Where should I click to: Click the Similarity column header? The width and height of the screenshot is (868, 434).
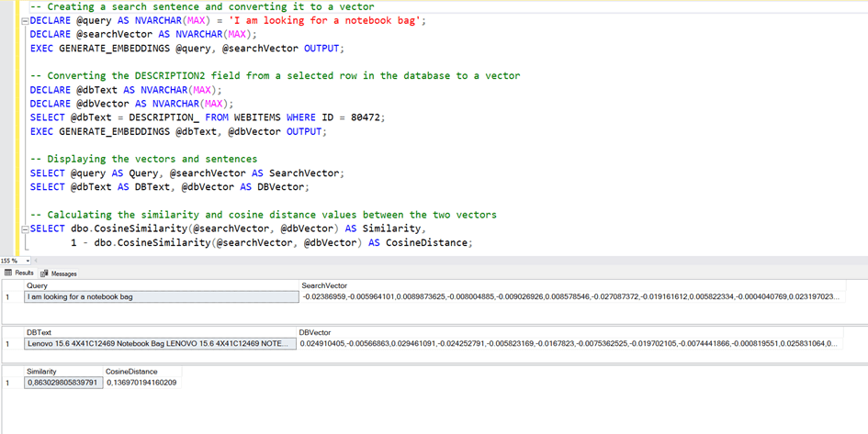coord(41,372)
